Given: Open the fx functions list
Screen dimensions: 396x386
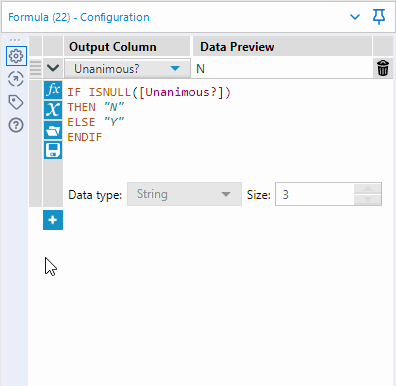Looking at the screenshot, I should click(53, 90).
